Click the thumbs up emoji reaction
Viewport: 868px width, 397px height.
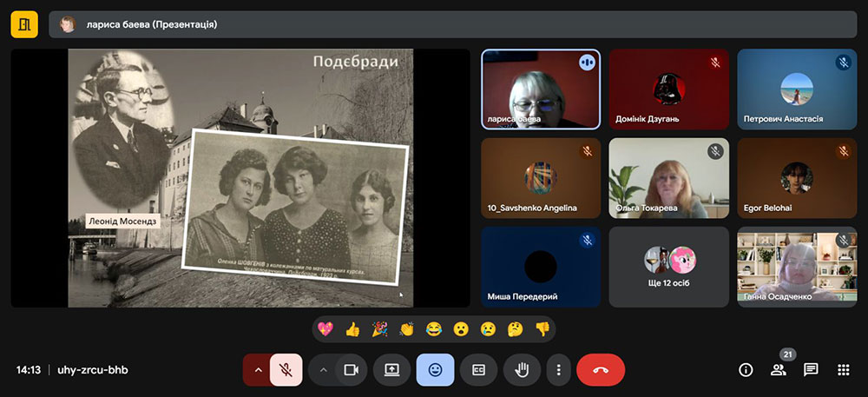pyautogui.click(x=352, y=329)
